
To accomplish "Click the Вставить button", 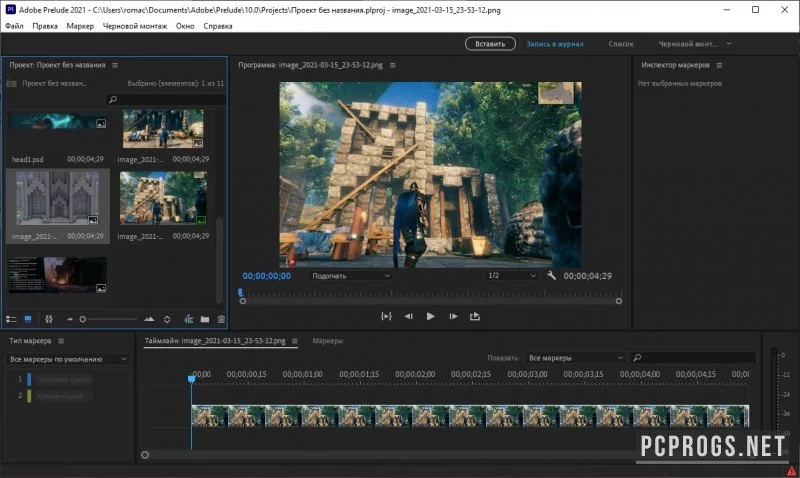I will 490,44.
